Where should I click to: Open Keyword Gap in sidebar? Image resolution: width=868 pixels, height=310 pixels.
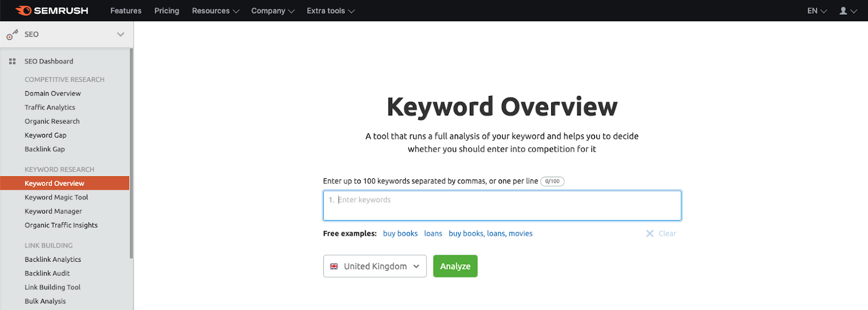(x=46, y=135)
